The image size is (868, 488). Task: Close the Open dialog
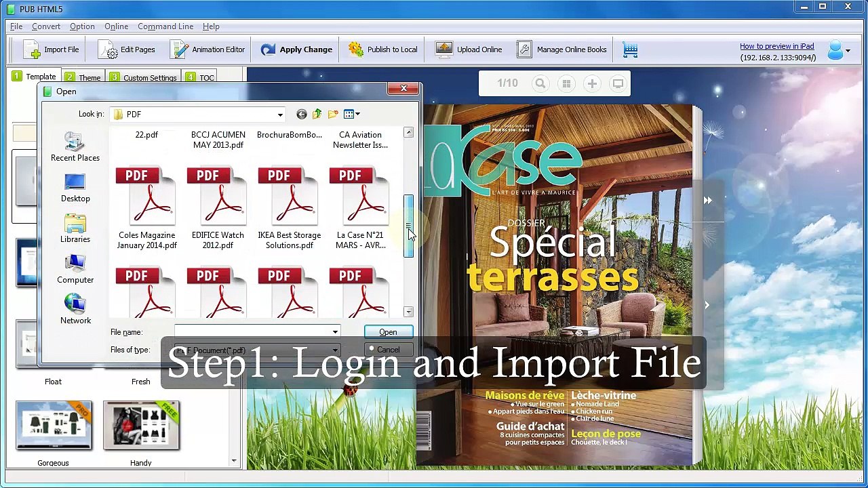(x=403, y=88)
